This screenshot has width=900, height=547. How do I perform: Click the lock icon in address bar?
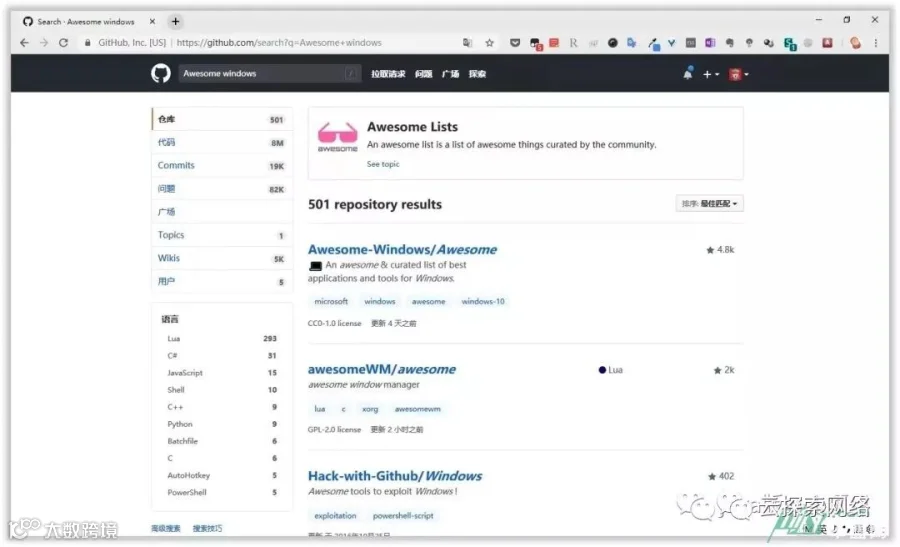click(87, 42)
